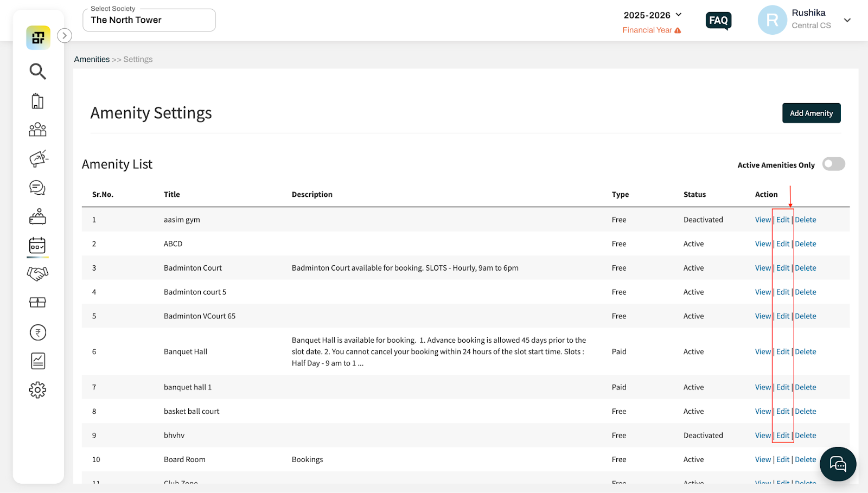Click the rupee accounts icon

(37, 332)
